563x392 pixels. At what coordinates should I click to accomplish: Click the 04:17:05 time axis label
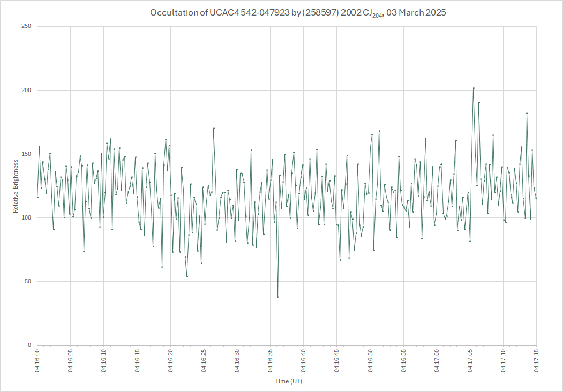[470, 360]
